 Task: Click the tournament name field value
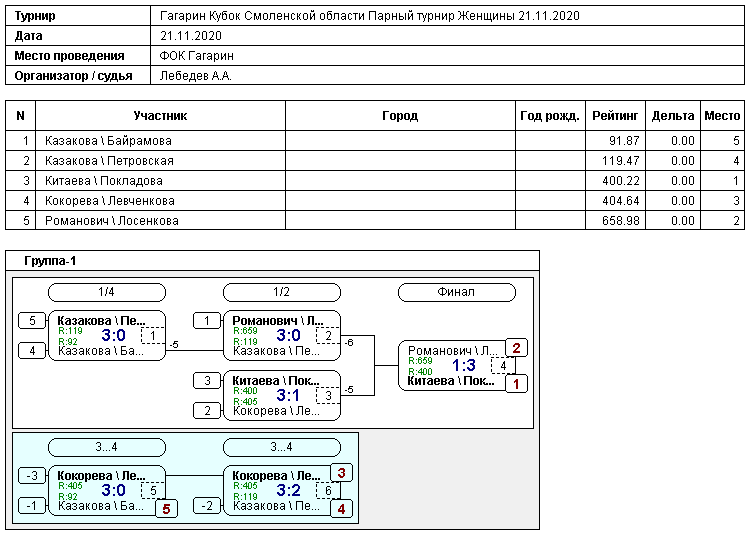(370, 17)
